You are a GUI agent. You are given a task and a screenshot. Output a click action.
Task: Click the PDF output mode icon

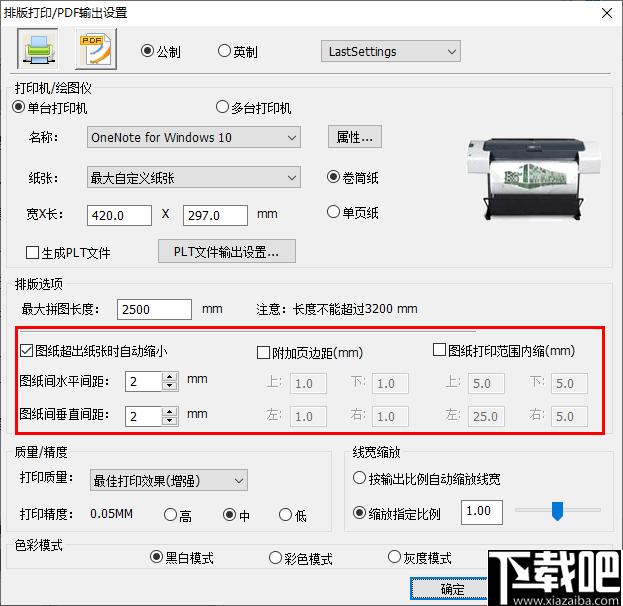coord(95,48)
